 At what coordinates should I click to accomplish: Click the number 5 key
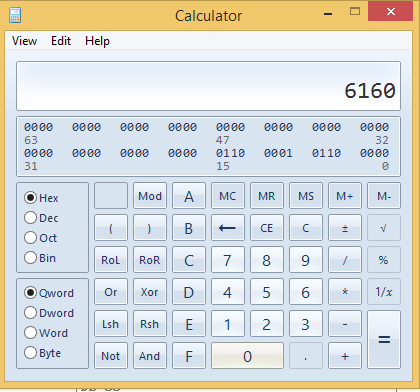click(267, 292)
